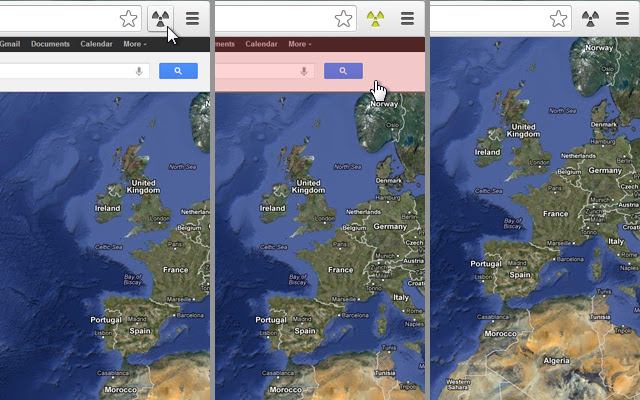This screenshot has height=400, width=640.
Task: Open Documents in the black navigation bar
Action: (50, 44)
